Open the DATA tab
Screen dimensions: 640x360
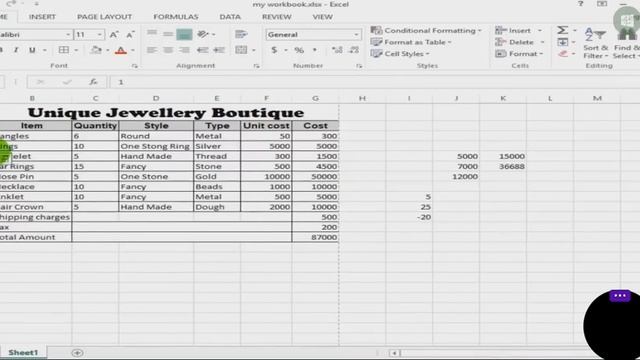point(230,17)
